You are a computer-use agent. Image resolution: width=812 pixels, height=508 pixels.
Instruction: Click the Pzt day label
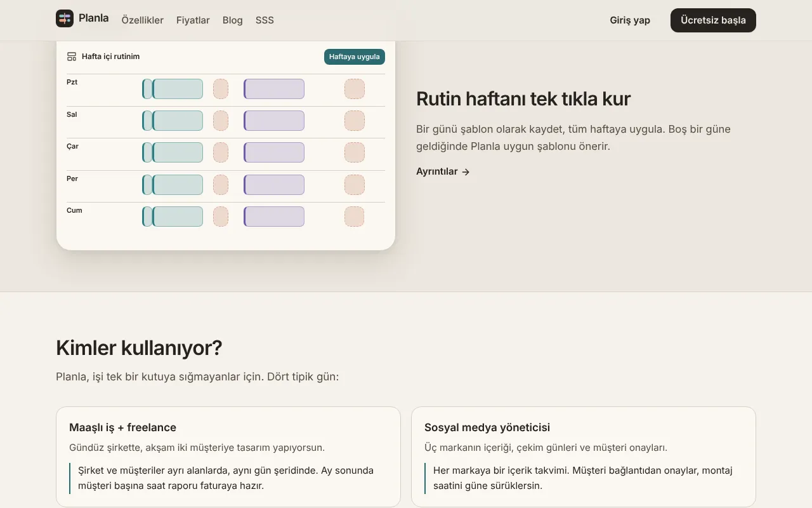click(72, 82)
